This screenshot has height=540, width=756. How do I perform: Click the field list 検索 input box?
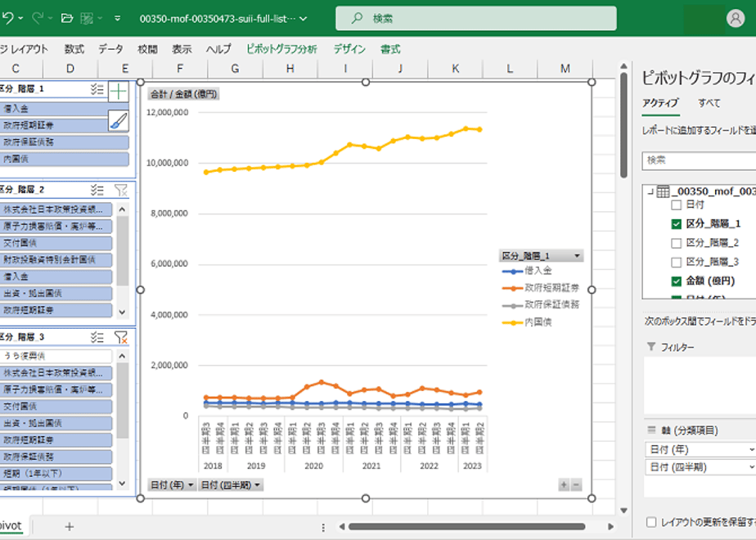click(x=699, y=160)
